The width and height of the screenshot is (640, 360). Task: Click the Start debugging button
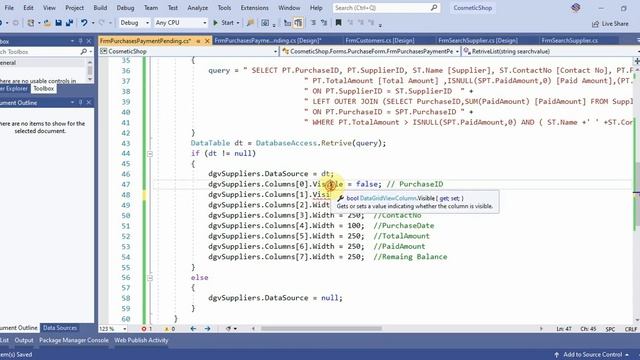[224, 23]
